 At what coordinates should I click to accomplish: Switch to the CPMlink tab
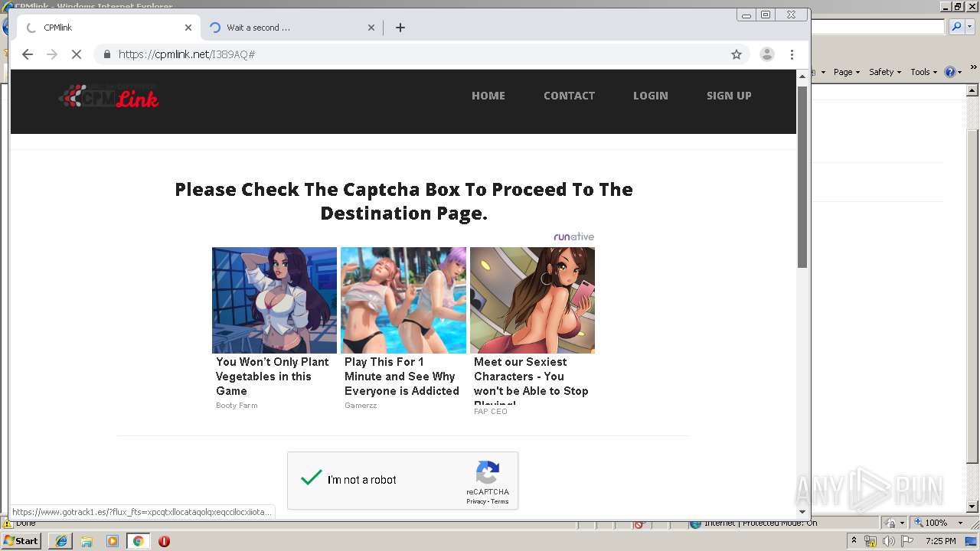[x=107, y=28]
